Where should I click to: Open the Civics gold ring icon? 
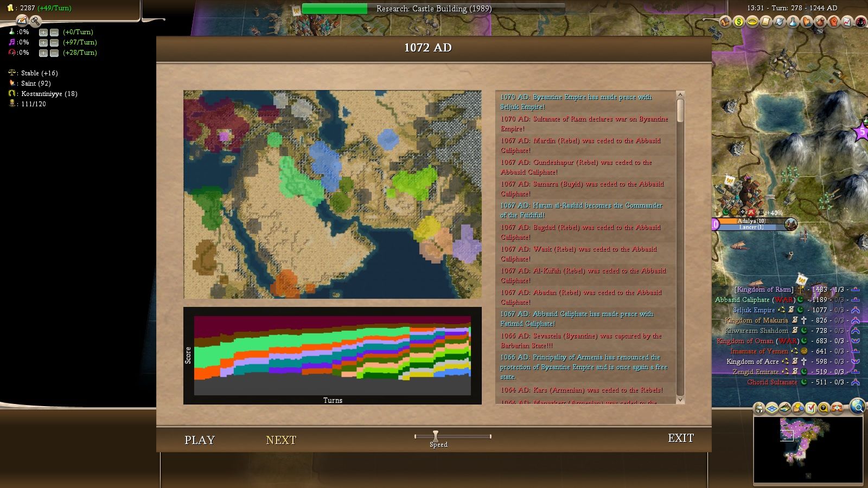pyautogui.click(x=752, y=22)
